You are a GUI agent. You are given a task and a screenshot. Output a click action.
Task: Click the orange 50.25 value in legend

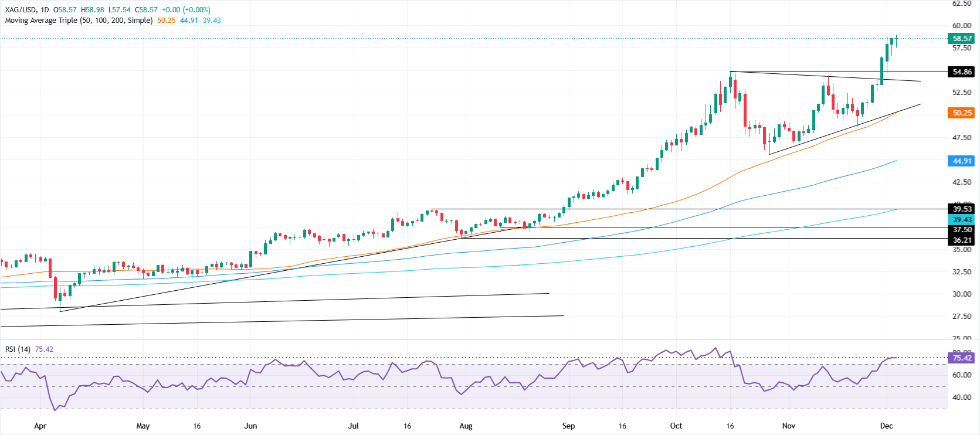click(x=167, y=21)
